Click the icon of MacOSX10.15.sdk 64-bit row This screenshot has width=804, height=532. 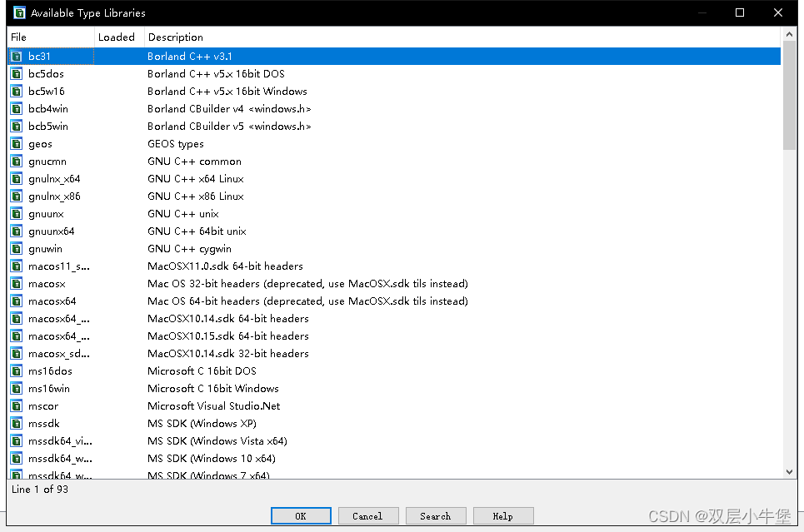point(17,336)
